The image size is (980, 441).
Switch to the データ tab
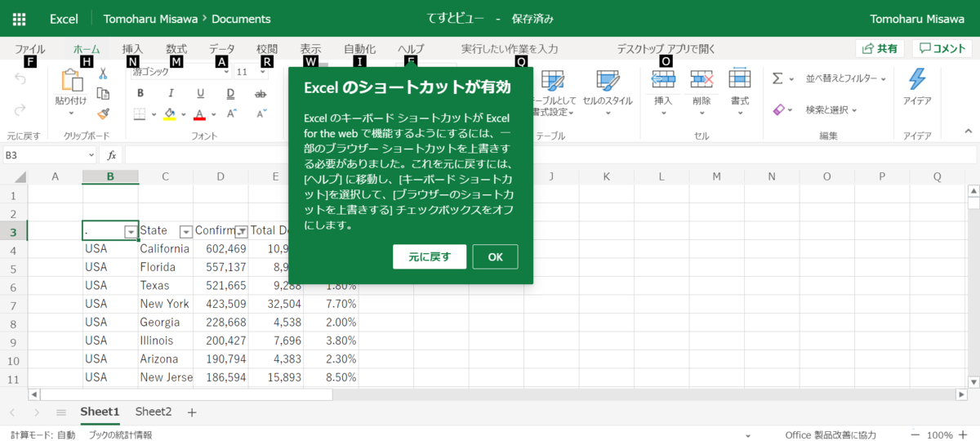pos(221,49)
